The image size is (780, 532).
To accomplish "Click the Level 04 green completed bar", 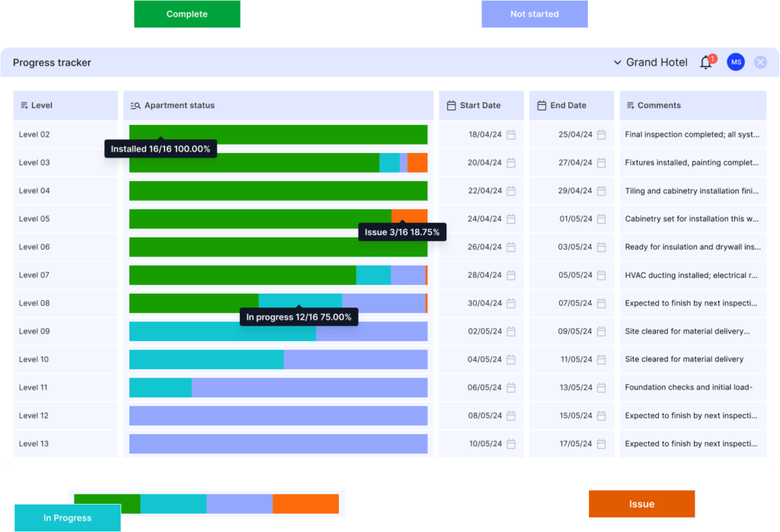I will 278,191.
